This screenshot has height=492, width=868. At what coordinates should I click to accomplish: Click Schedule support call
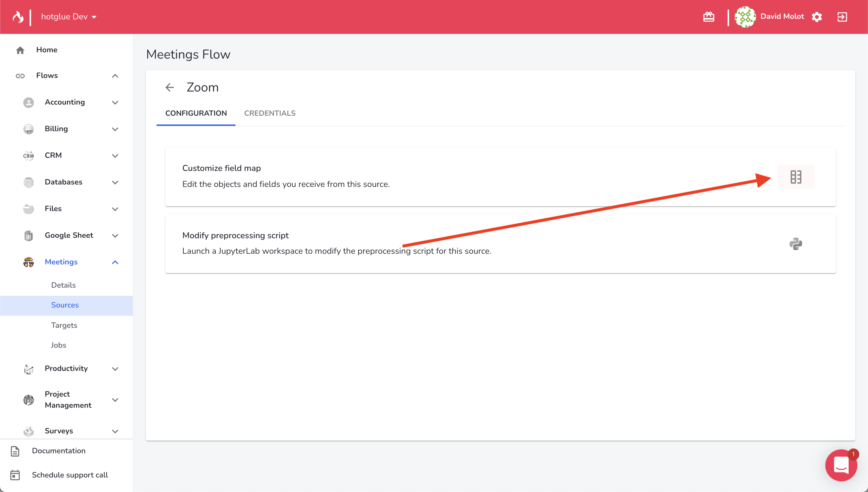point(70,475)
